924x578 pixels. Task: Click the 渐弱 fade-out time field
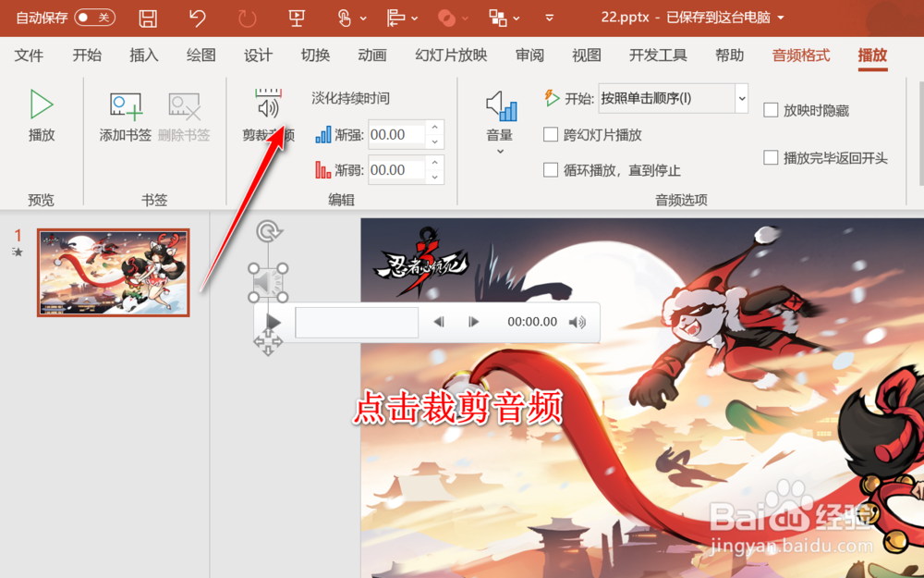coord(396,170)
